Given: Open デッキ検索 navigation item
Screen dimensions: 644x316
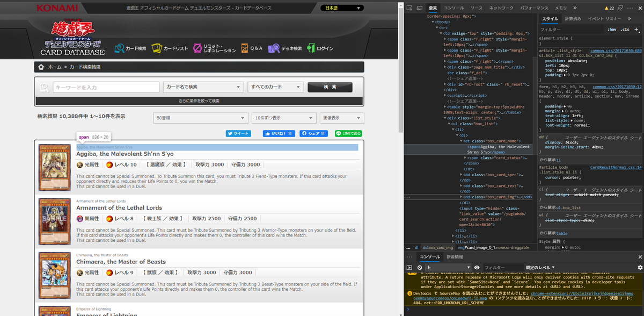Looking at the screenshot, I should point(285,48).
